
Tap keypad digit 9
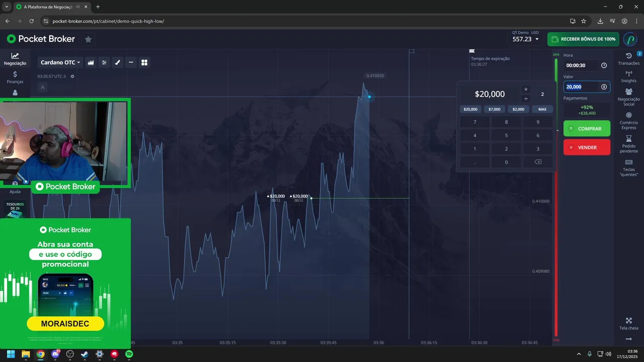tap(538, 122)
